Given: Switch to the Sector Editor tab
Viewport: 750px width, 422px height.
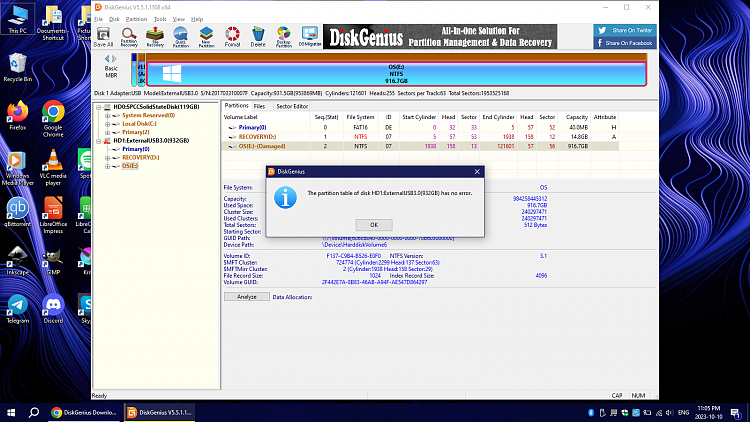Looking at the screenshot, I should (292, 106).
